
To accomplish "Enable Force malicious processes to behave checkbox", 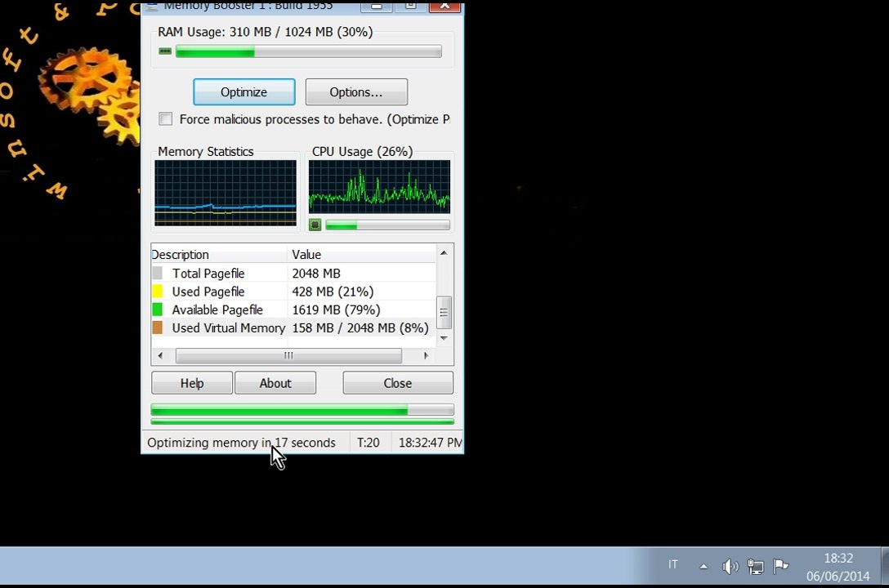I will tap(166, 119).
